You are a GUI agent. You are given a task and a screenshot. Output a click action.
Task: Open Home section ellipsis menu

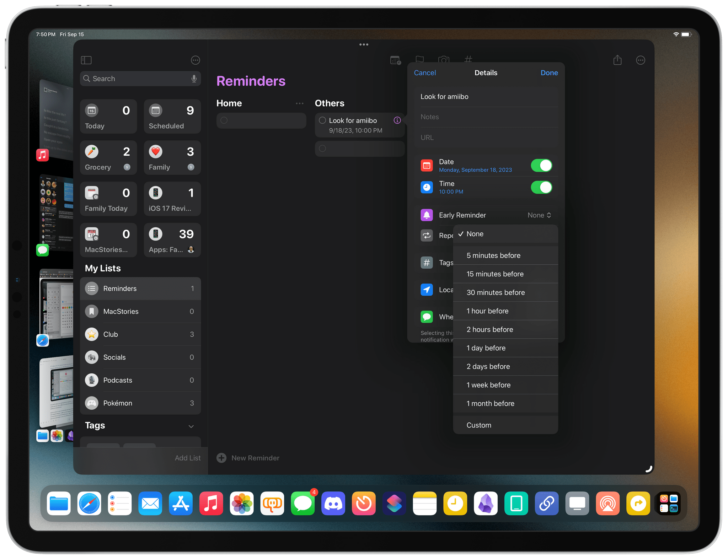tap(300, 103)
